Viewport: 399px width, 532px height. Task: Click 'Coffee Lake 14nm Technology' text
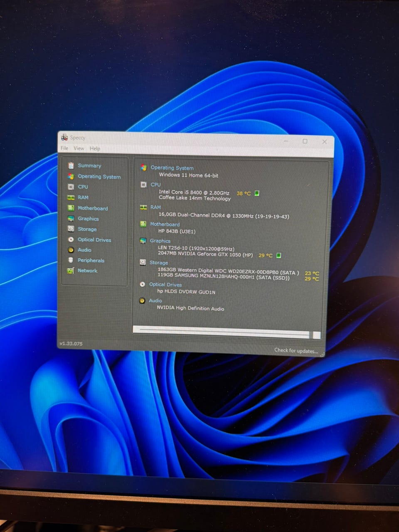pos(195,198)
